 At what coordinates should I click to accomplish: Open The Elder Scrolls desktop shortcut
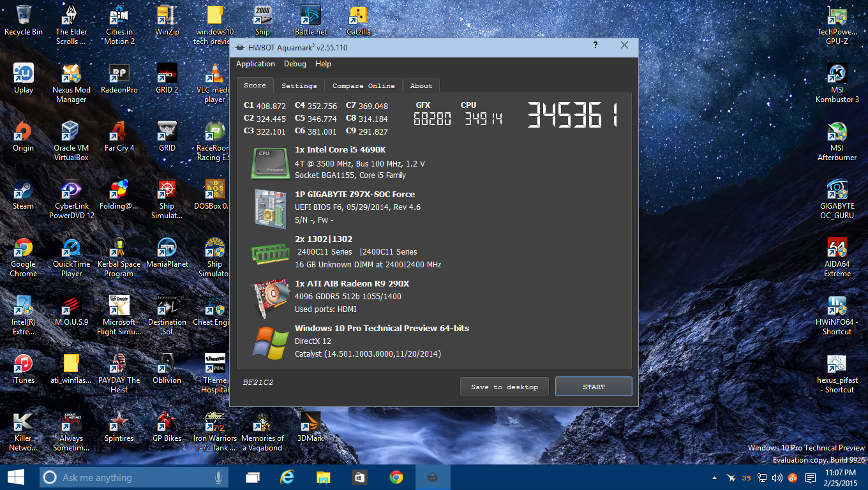pyautogui.click(x=71, y=26)
